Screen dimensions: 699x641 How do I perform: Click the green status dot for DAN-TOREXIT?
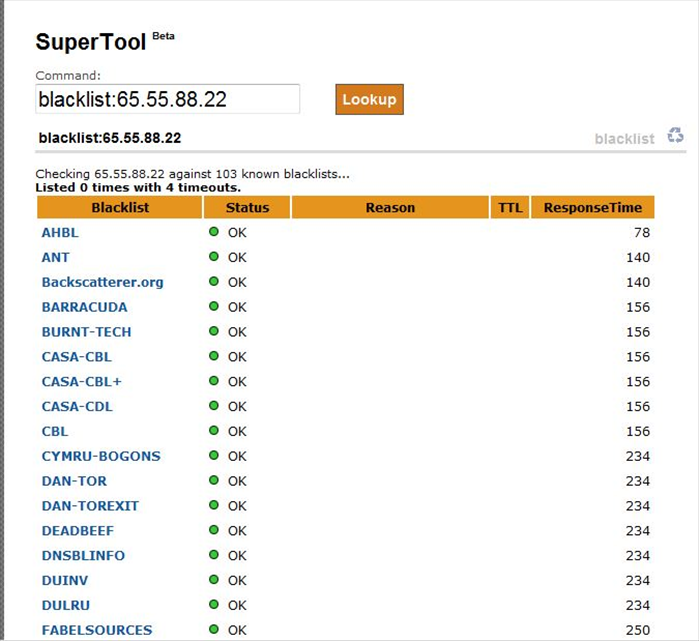(214, 505)
